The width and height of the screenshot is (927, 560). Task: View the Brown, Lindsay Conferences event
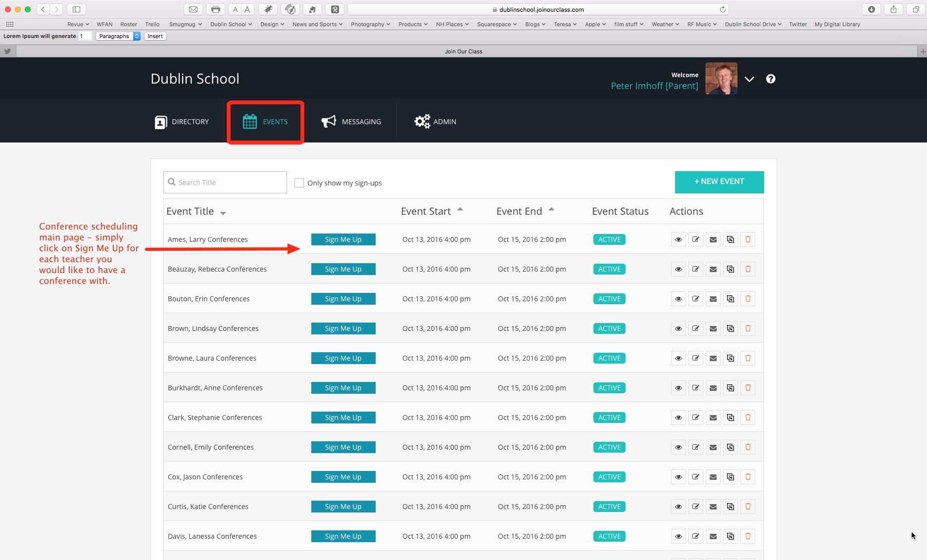679,328
